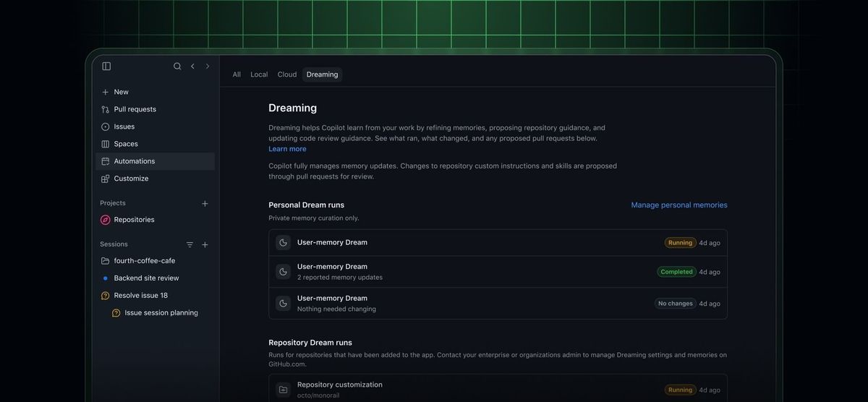This screenshot has height=402, width=868.
Task: Click the folder icon of Repository customization
Action: [283, 390]
